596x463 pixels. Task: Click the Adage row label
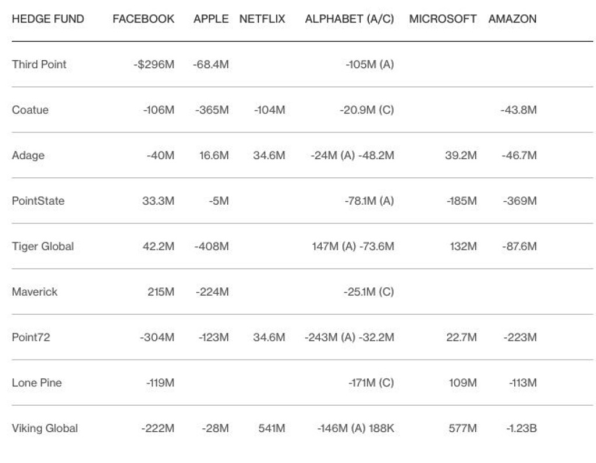point(28,155)
